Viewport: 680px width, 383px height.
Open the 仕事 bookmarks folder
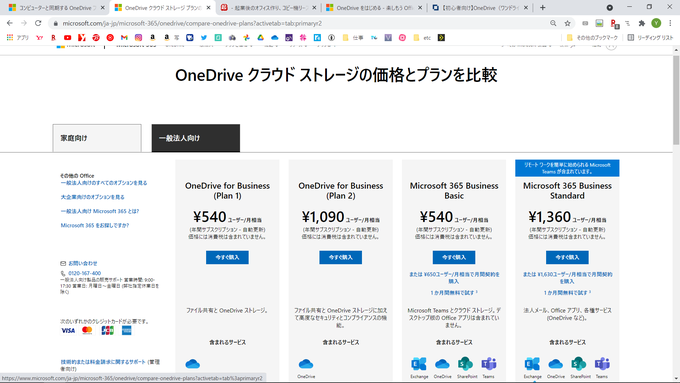point(353,38)
